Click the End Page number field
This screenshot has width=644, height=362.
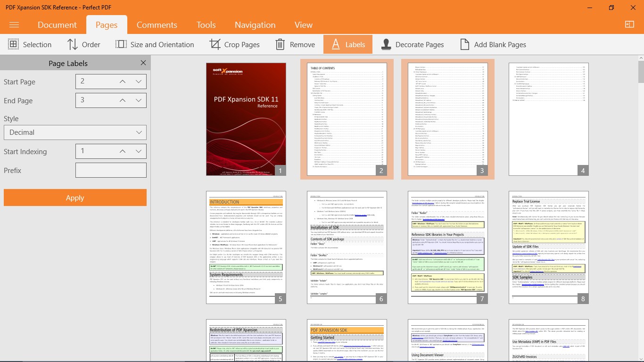pyautogui.click(x=95, y=100)
